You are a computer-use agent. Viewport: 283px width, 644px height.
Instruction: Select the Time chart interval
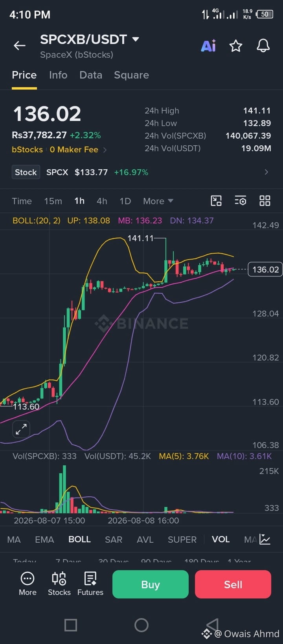click(22, 201)
